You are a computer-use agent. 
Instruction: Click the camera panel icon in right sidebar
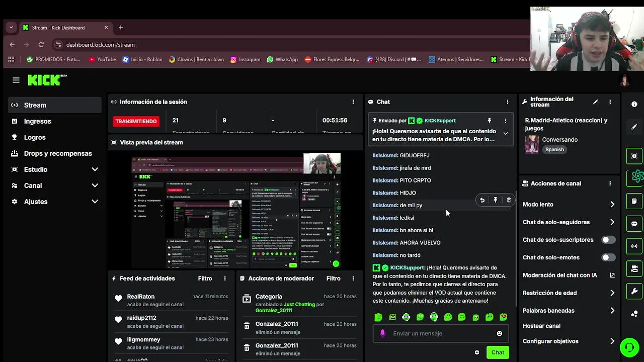point(634,269)
